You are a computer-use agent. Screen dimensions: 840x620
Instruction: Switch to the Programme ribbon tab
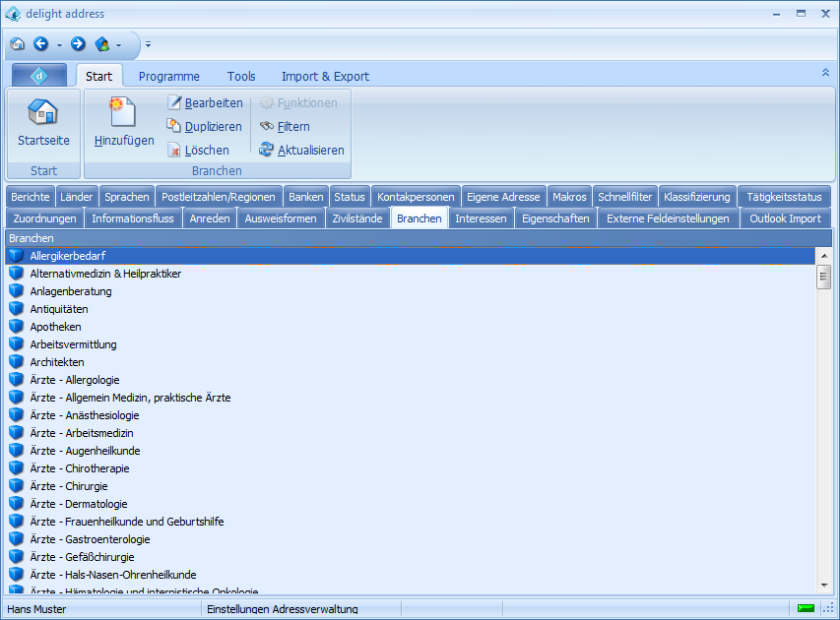168,76
